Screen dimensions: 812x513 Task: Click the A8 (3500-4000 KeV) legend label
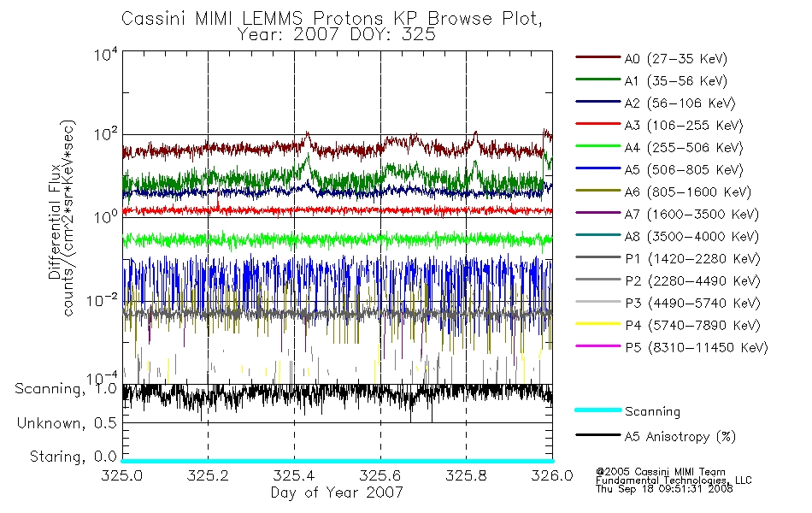691,237
